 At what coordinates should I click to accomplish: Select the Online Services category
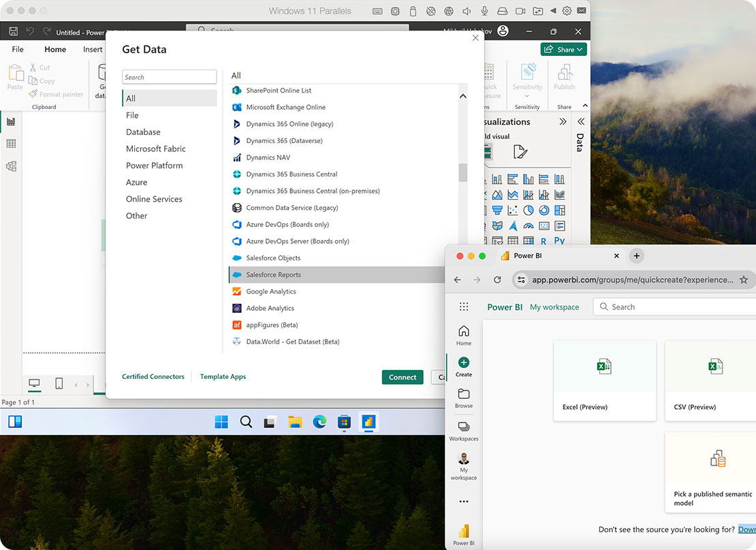click(154, 199)
